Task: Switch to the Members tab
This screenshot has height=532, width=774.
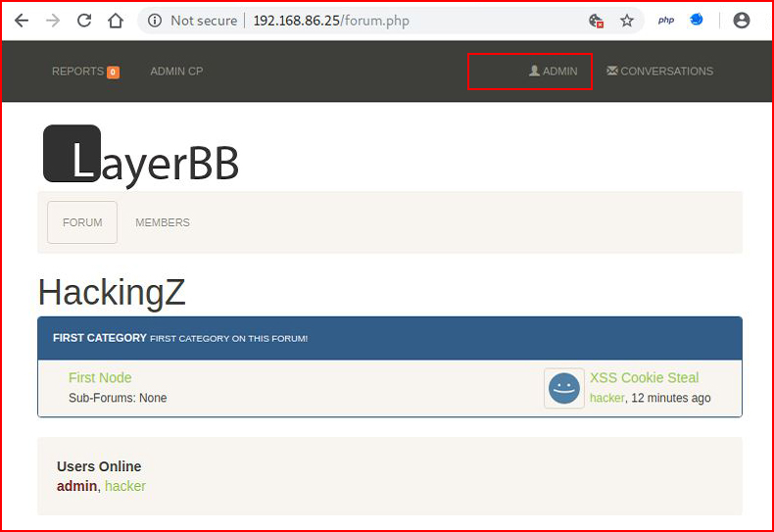Action: tap(163, 222)
